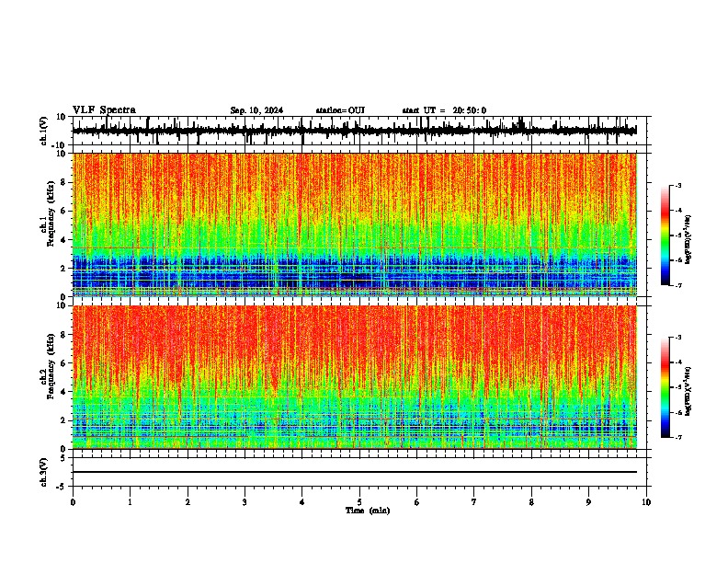Click the "5" tick on ch.3(V) axis
Screen dimensions: 728x563
tap(63, 458)
